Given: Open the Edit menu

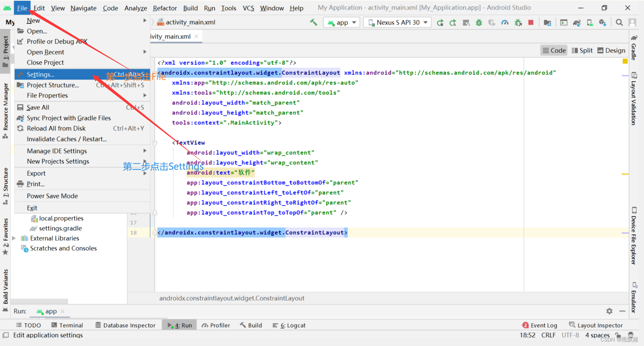Looking at the screenshot, I should pyautogui.click(x=39, y=8).
